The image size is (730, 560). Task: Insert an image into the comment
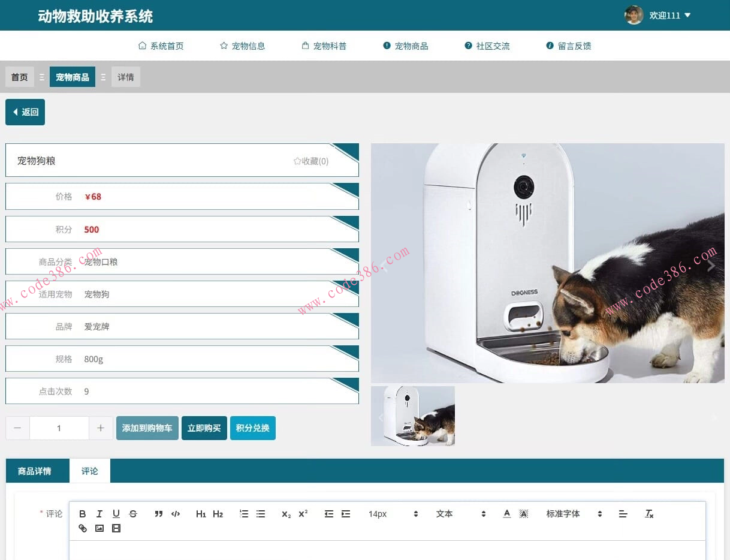(x=99, y=528)
